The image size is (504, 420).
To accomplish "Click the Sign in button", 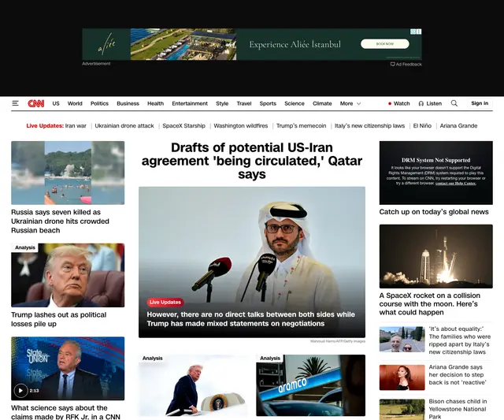I will click(x=480, y=103).
